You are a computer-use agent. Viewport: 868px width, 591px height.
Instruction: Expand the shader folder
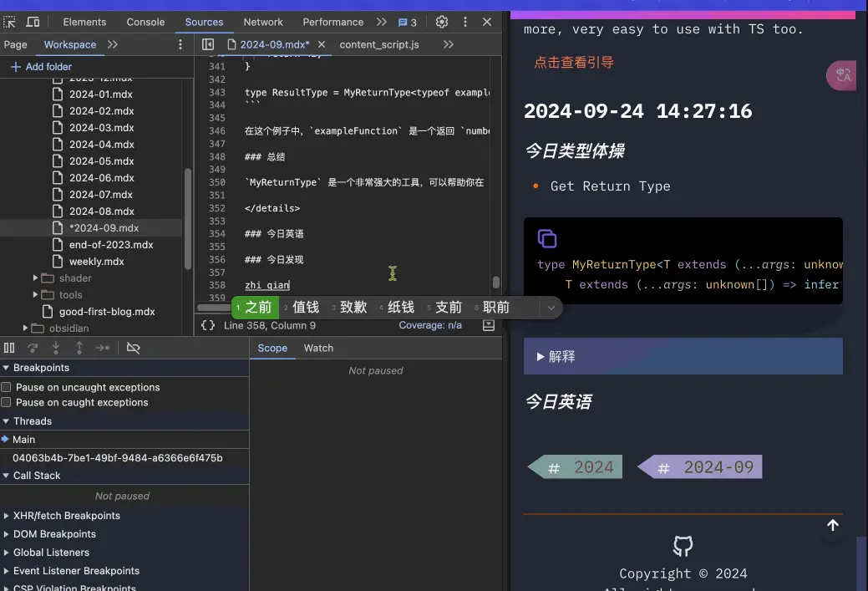coord(36,278)
